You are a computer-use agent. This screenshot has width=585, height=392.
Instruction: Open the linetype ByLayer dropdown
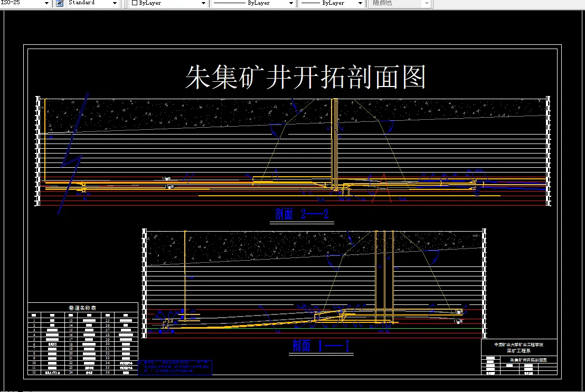pyautogui.click(x=290, y=3)
